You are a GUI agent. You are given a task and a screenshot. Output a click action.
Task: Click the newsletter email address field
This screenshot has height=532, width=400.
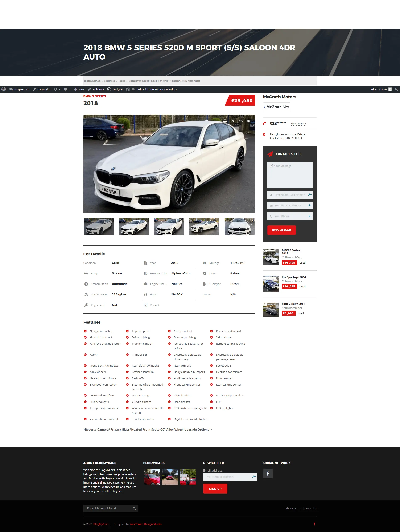(x=230, y=477)
